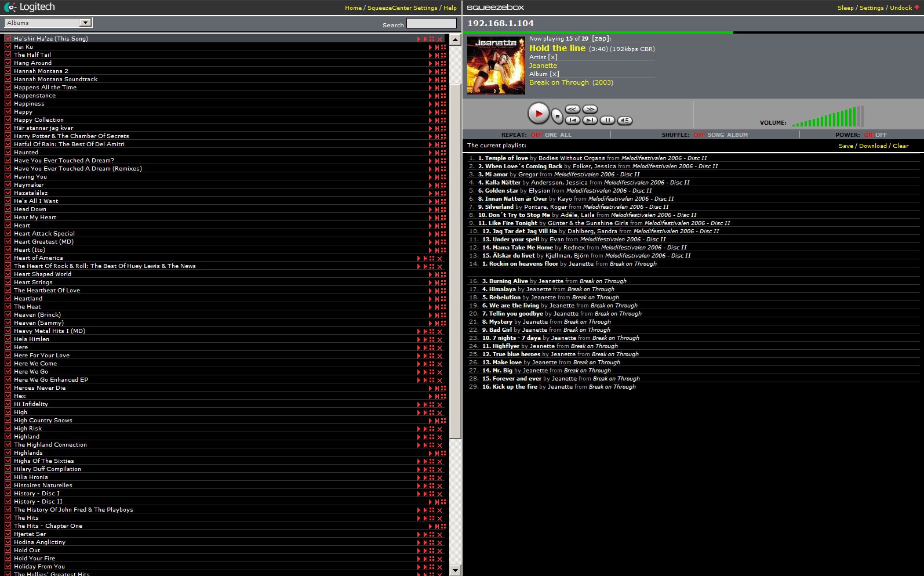Open the Help page
This screenshot has height=576, width=924.
click(450, 8)
